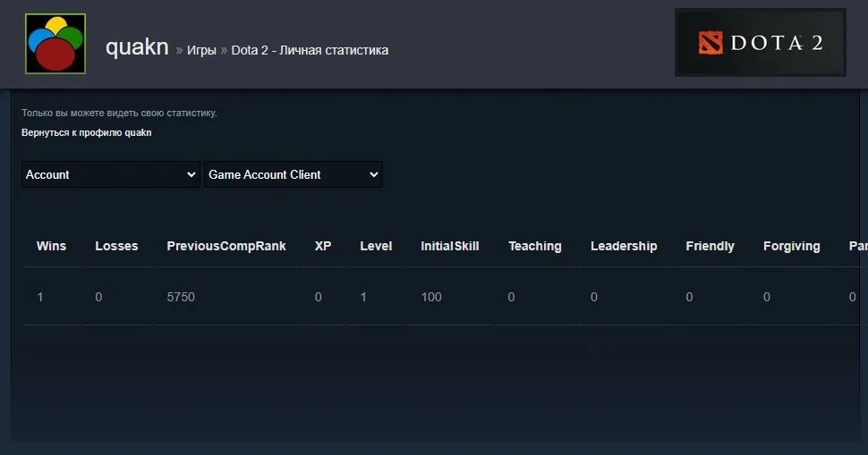Go to the Игры breadcrumb link
868x455 pixels.
[x=201, y=50]
